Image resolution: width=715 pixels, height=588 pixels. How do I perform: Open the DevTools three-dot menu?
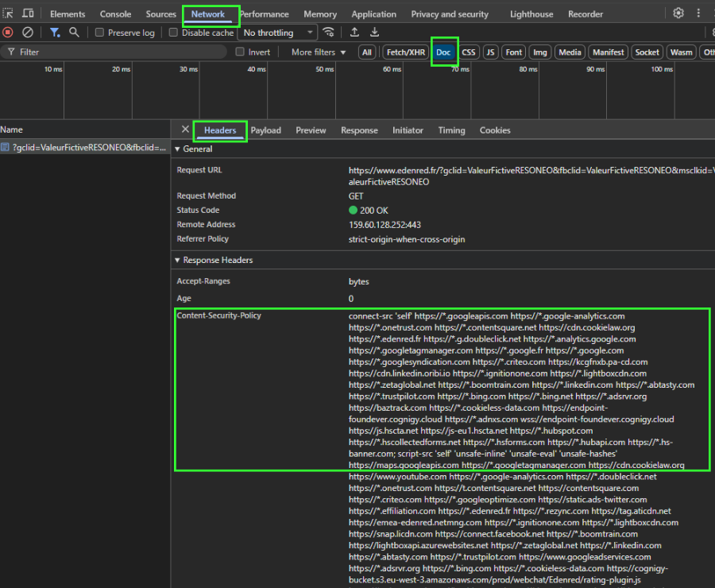pos(698,14)
